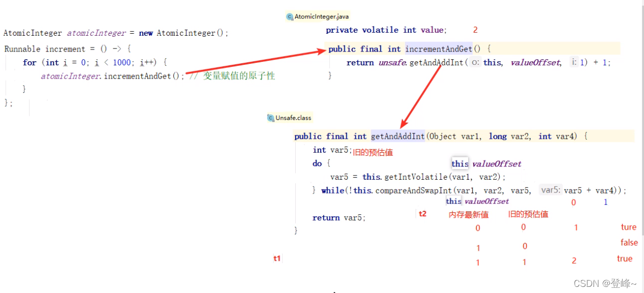
Task: Click the 'private volatile int value;' line
Action: 386,30
